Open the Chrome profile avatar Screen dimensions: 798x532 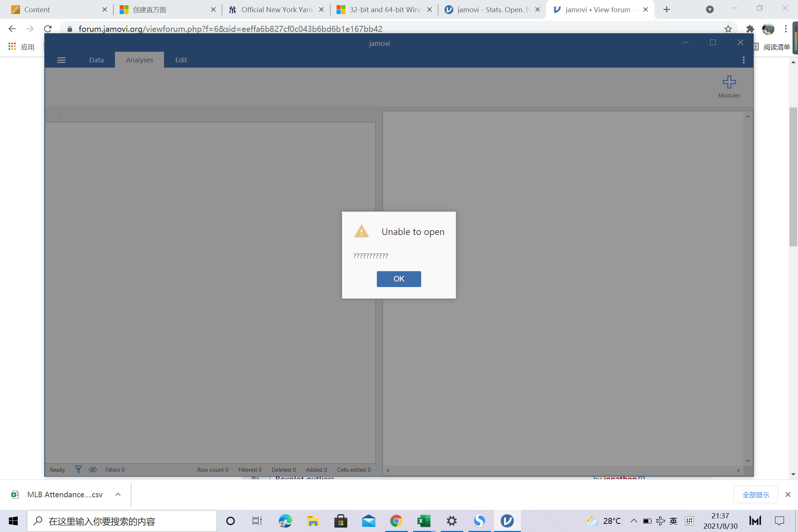click(768, 29)
